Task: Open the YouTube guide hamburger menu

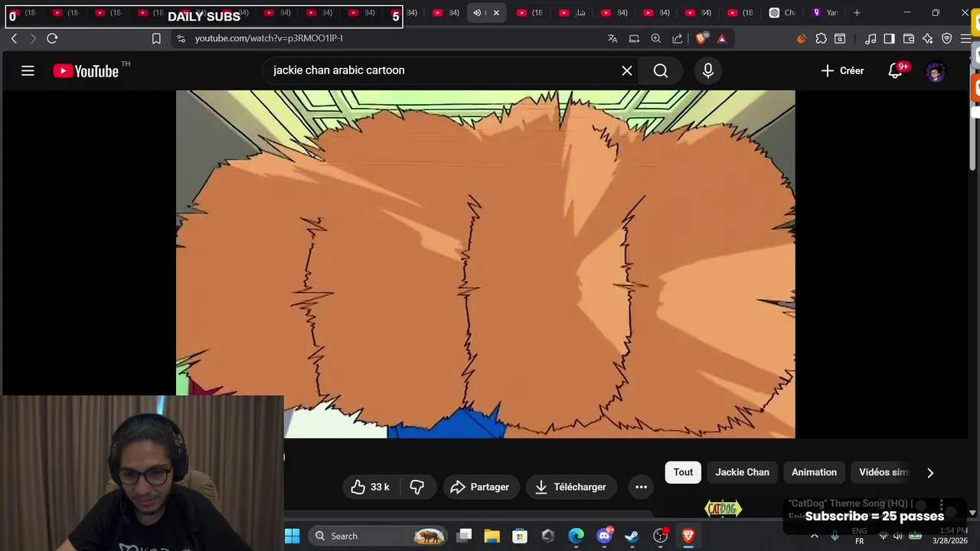Action: tap(28, 70)
